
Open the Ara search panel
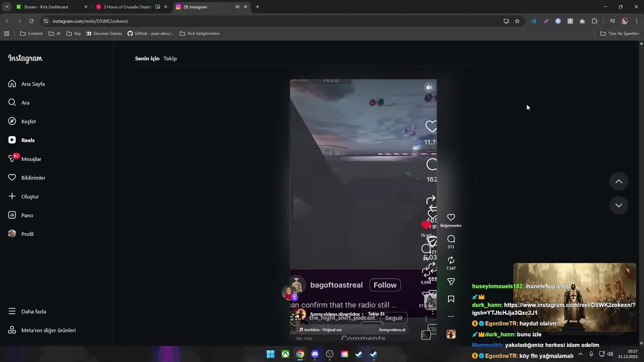click(x=19, y=103)
